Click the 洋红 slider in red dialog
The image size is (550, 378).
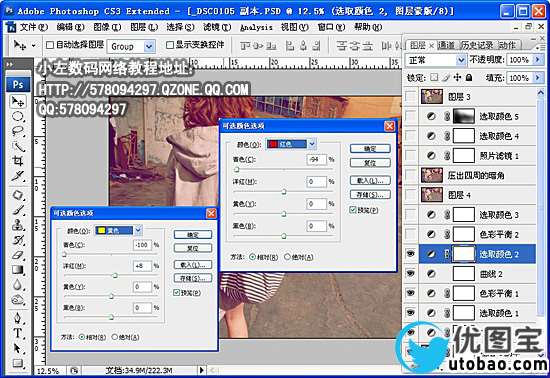coord(284,191)
